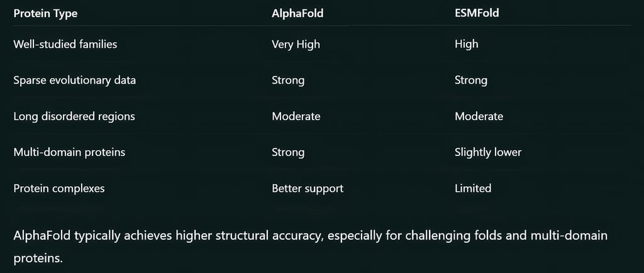Click the Very High AlphaFold cell
This screenshot has width=644, height=273.
pos(296,44)
